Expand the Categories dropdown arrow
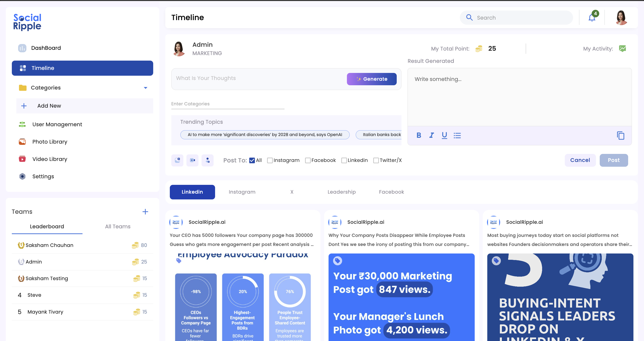The height and width of the screenshot is (341, 644). [145, 88]
